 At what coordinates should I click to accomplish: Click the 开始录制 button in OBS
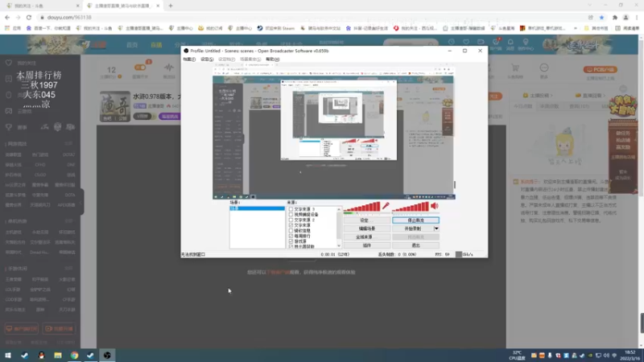pos(413,228)
